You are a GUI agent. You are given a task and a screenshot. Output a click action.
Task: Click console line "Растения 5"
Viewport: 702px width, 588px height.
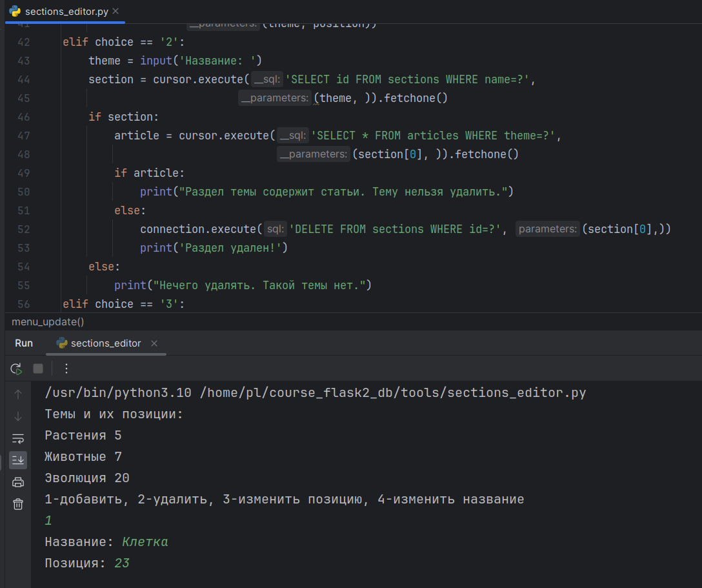coord(83,436)
